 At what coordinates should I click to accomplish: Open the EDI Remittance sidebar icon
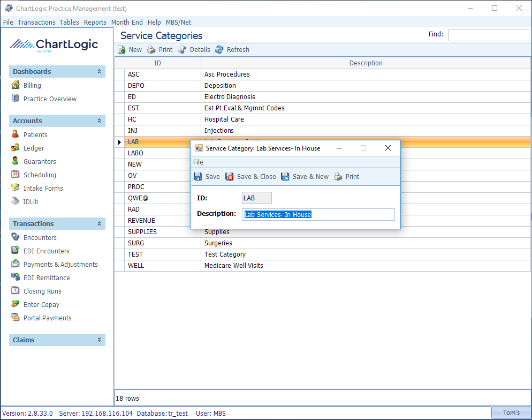click(x=16, y=277)
